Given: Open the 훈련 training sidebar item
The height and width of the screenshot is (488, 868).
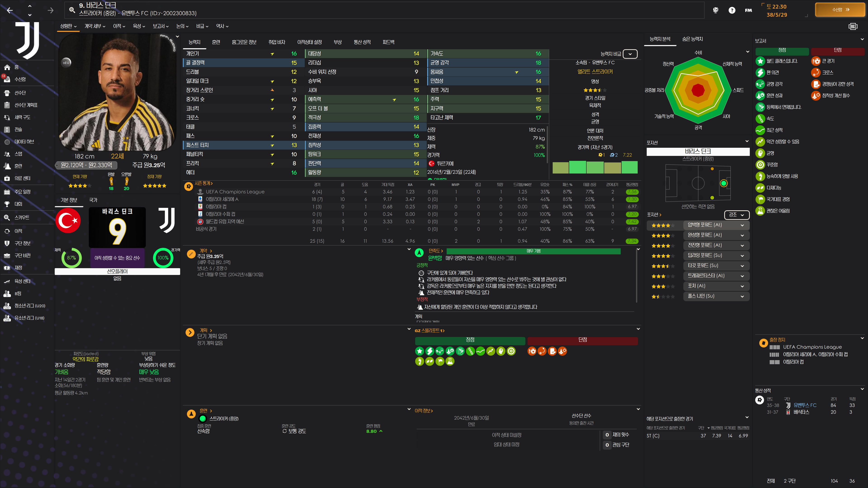Looking at the screenshot, I should (x=18, y=166).
